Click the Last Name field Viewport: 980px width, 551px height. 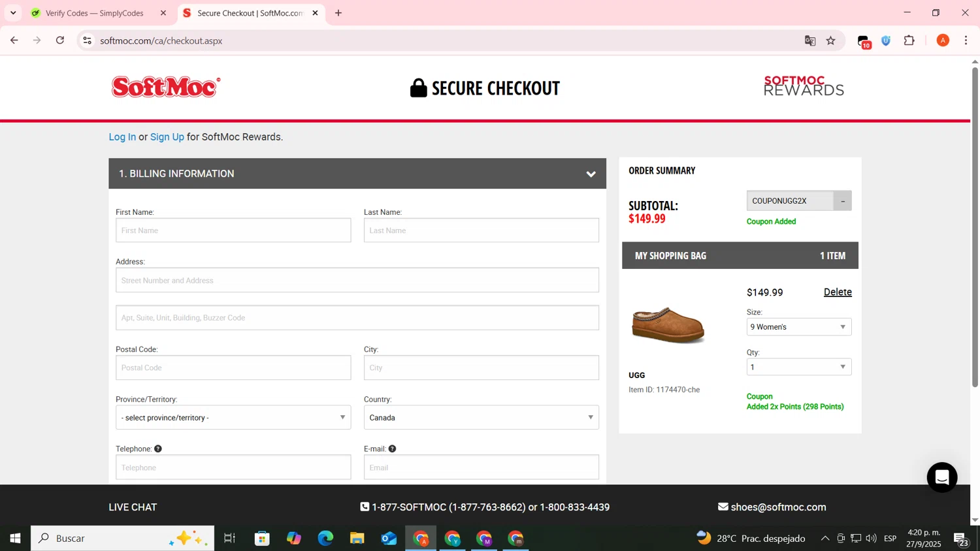482,230
